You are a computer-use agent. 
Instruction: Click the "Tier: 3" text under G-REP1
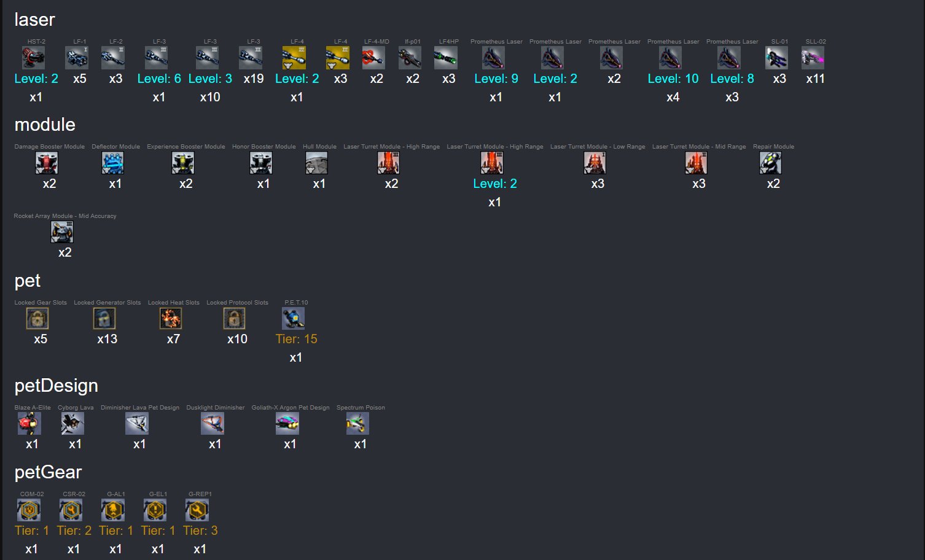coord(200,531)
